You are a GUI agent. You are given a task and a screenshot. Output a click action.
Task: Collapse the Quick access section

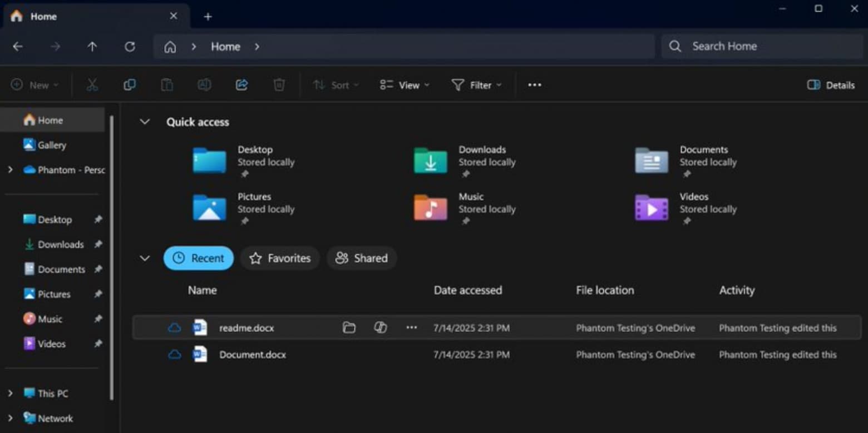145,122
